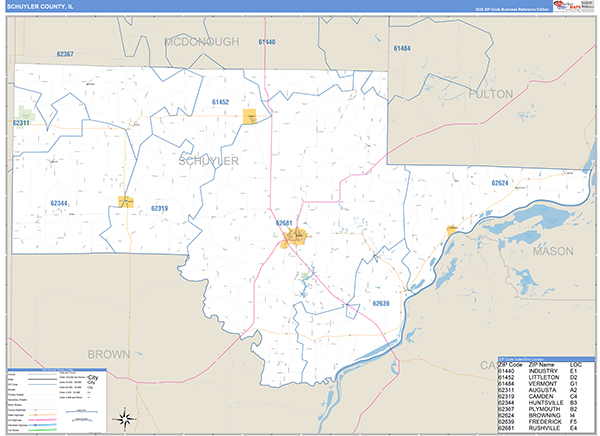The width and height of the screenshot is (600, 436).
Task: Select ZIP code 61452 on the map
Action: [x=220, y=102]
